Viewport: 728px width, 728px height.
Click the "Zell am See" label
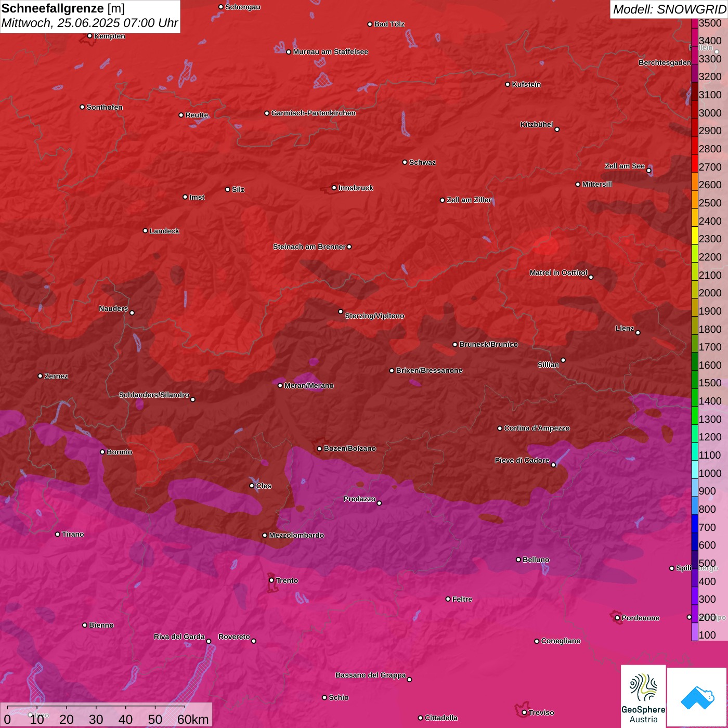625,166
